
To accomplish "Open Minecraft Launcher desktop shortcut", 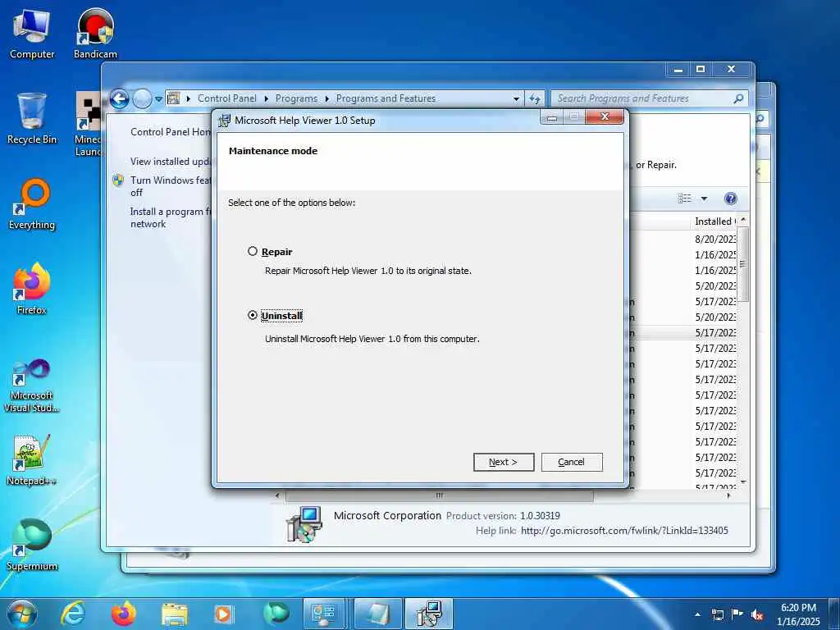I will click(x=89, y=123).
